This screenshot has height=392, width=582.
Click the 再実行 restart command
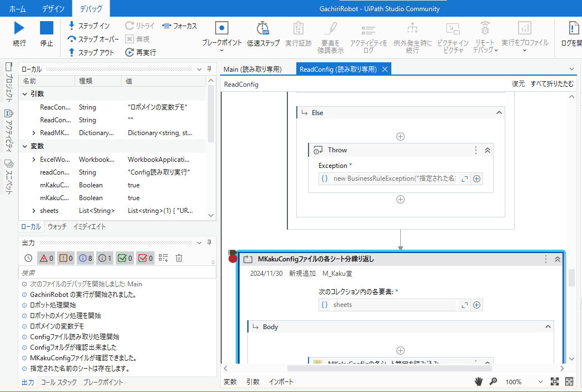pyautogui.click(x=141, y=52)
